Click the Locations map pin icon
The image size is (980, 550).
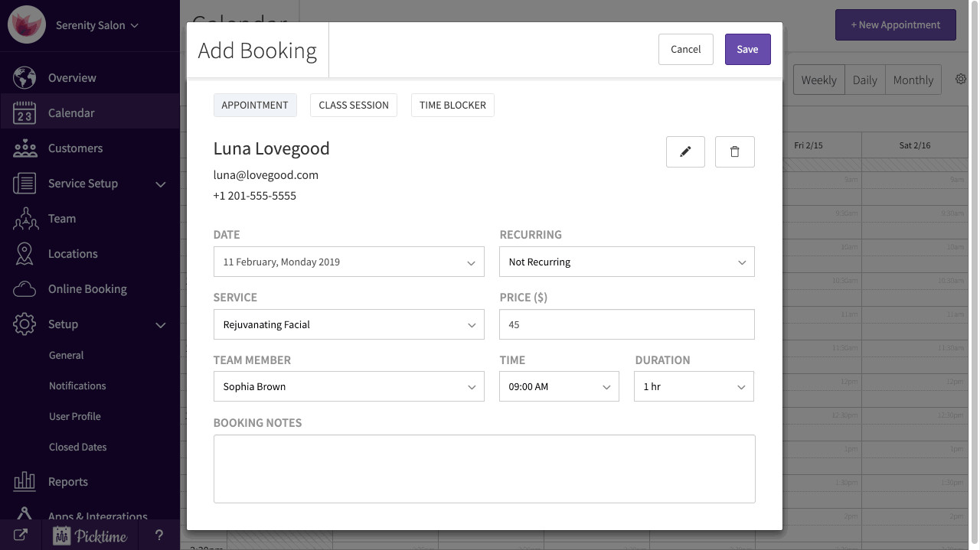tap(24, 254)
